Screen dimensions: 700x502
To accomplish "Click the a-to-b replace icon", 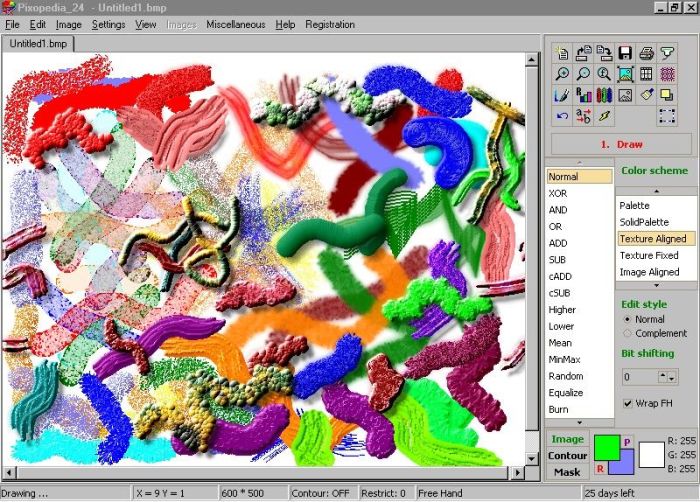I will tap(583, 116).
